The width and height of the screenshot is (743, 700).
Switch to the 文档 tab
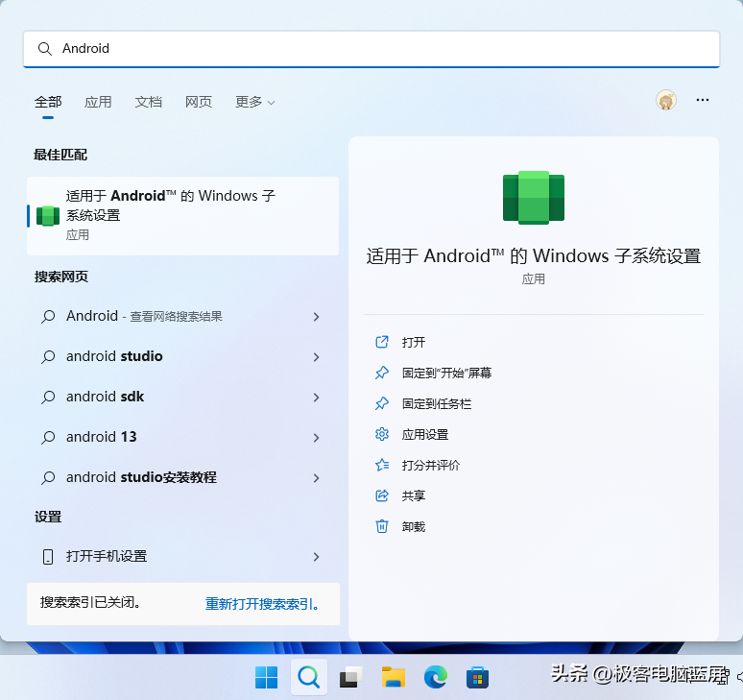point(149,102)
